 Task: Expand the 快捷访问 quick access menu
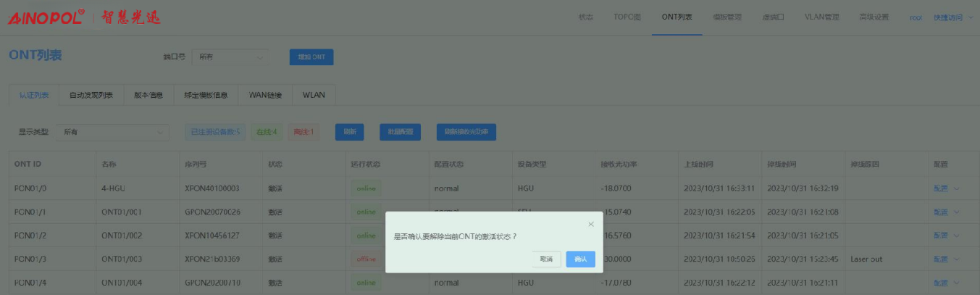pyautogui.click(x=952, y=17)
